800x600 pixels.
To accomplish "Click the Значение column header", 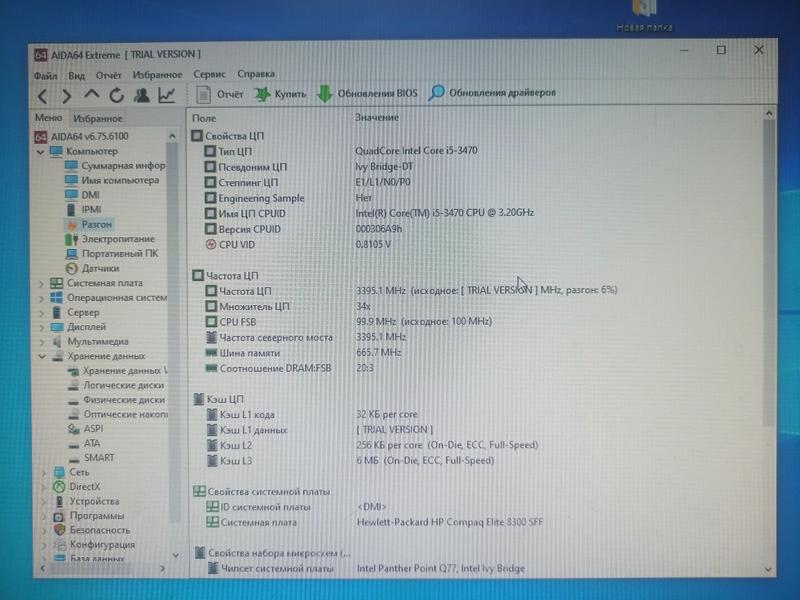I will pyautogui.click(x=377, y=117).
